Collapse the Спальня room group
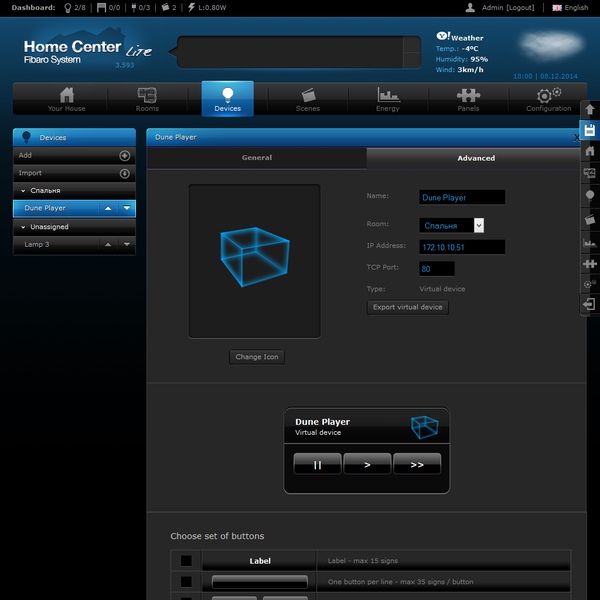The image size is (600, 600). point(23,191)
